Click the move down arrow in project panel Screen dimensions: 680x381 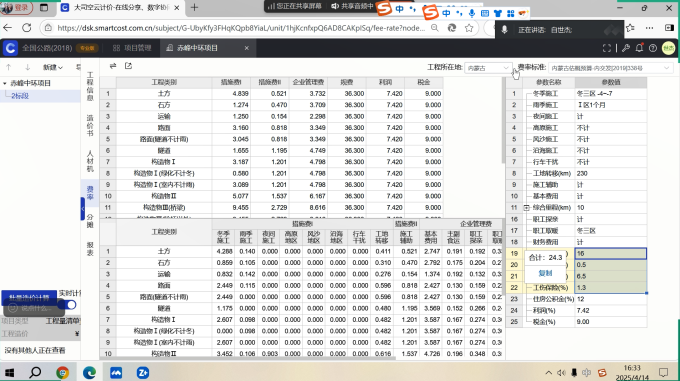click(28, 67)
